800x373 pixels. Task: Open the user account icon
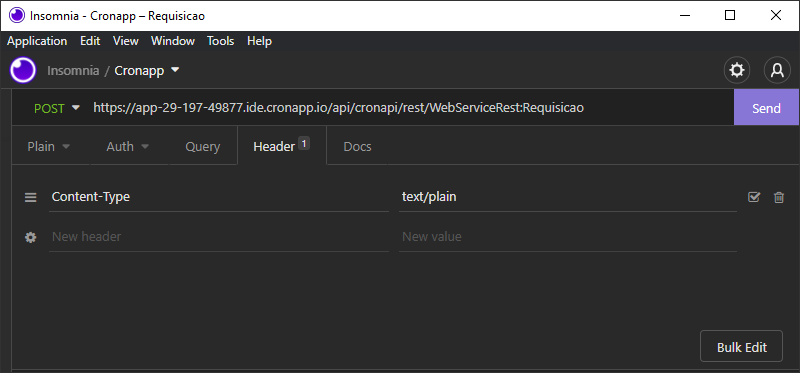(x=777, y=70)
